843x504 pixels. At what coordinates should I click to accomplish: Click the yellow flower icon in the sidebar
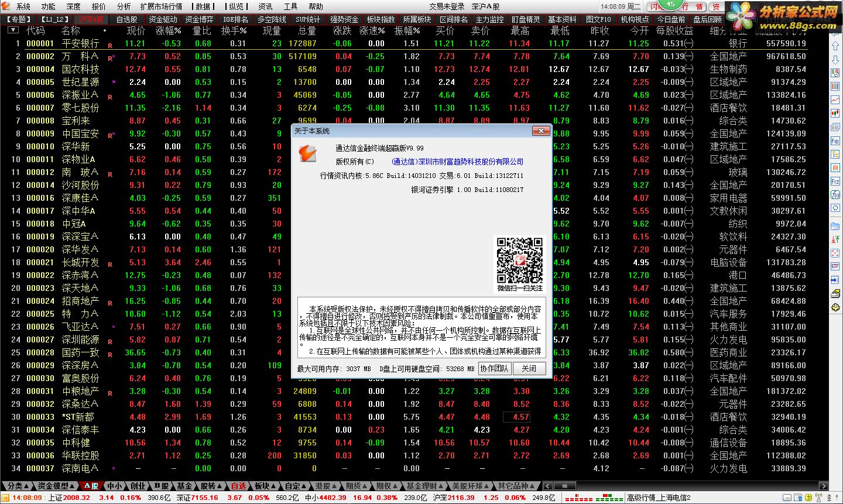coord(835,307)
